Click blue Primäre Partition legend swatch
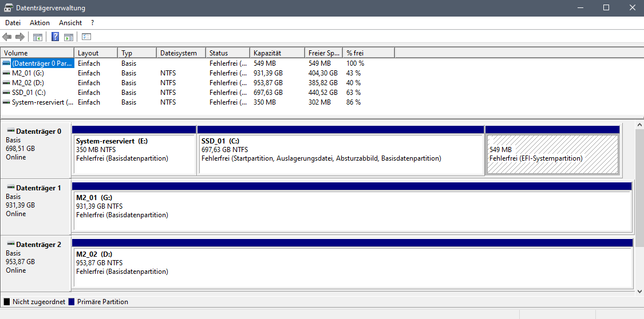Screen dimensions: 644x319 (72, 302)
